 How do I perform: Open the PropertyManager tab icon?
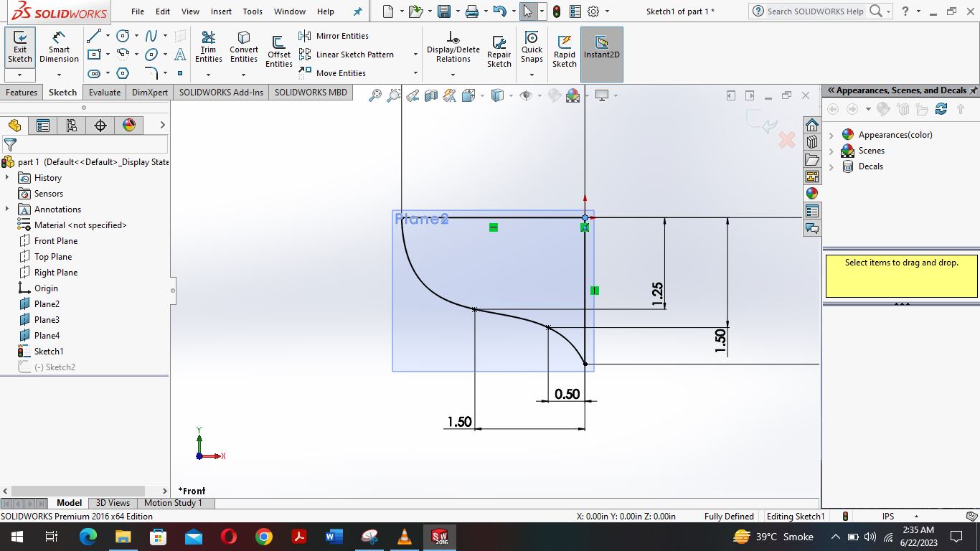[x=43, y=126]
